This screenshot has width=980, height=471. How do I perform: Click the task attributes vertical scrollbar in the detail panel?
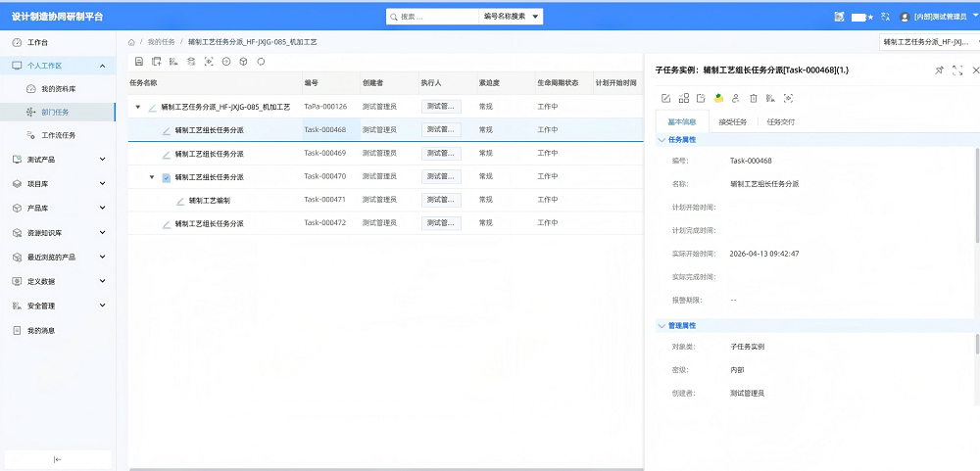[x=977, y=195]
